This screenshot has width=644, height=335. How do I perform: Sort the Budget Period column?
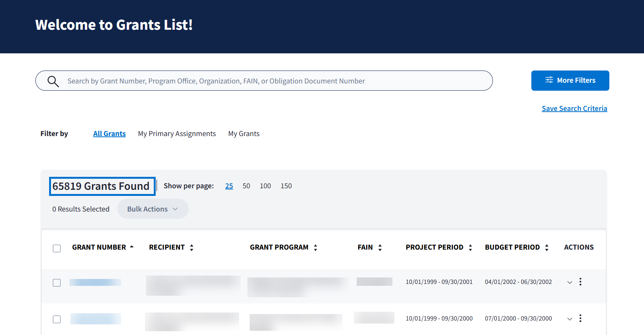(x=547, y=248)
